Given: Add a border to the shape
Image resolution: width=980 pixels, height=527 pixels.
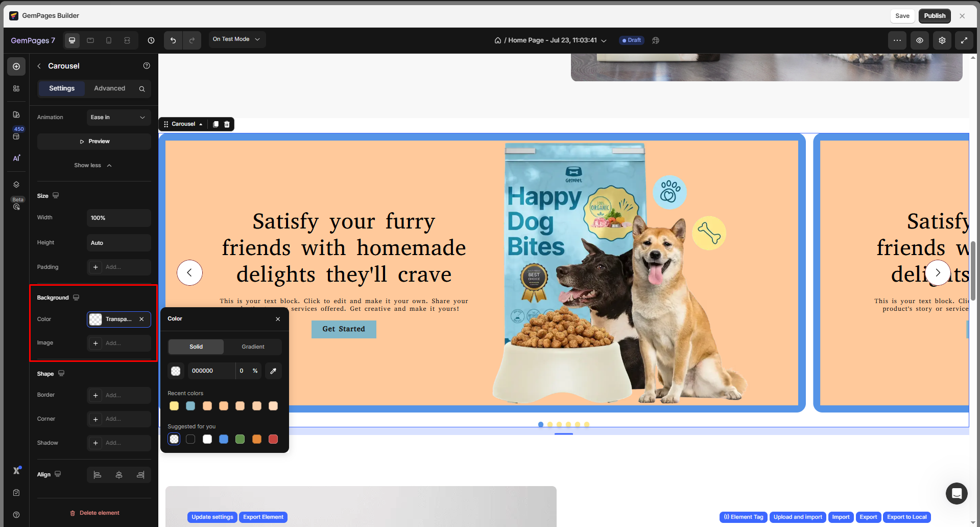Looking at the screenshot, I should coord(118,395).
